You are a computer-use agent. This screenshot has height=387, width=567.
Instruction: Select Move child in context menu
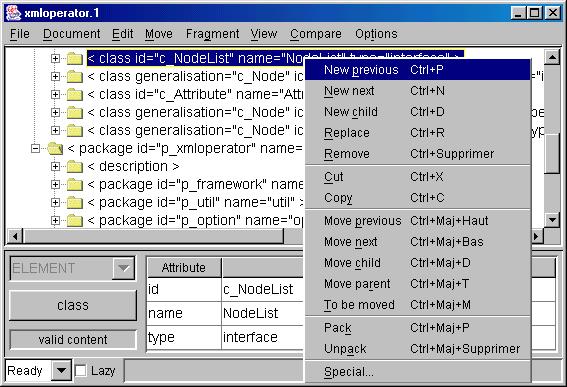[418, 263]
